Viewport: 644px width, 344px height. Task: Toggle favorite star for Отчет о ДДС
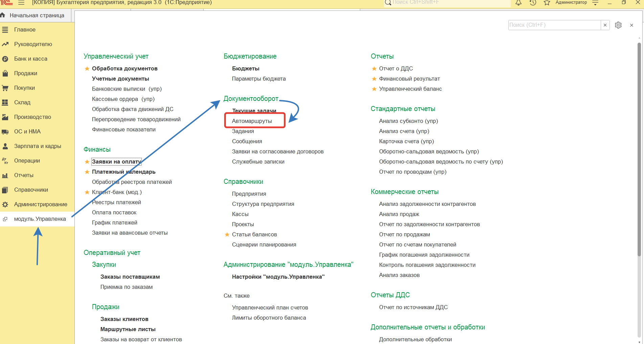[x=374, y=69]
